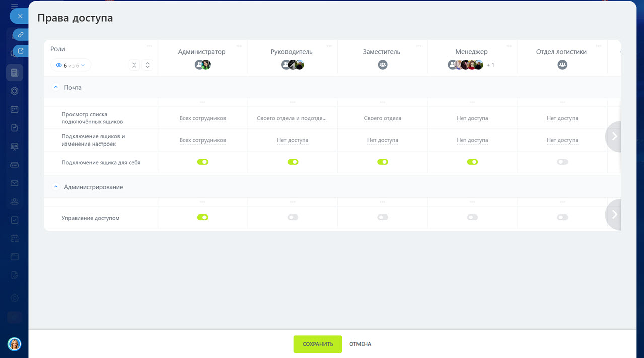Open panel in new window icon
This screenshot has height=358, width=644.
[x=21, y=51]
